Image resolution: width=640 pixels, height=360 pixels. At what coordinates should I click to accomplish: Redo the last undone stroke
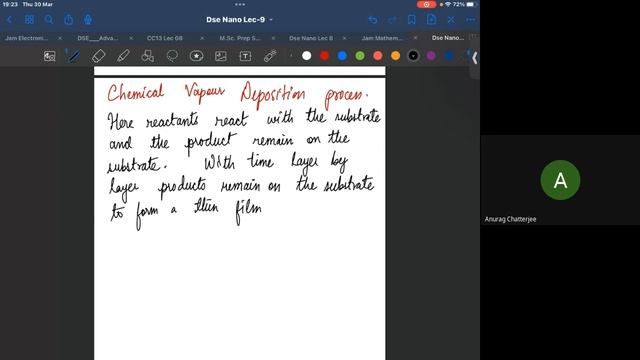pyautogui.click(x=392, y=20)
